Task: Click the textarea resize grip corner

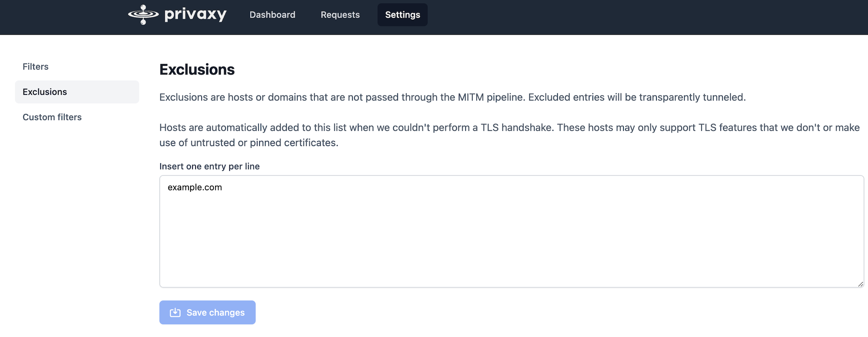Action: pos(860,284)
